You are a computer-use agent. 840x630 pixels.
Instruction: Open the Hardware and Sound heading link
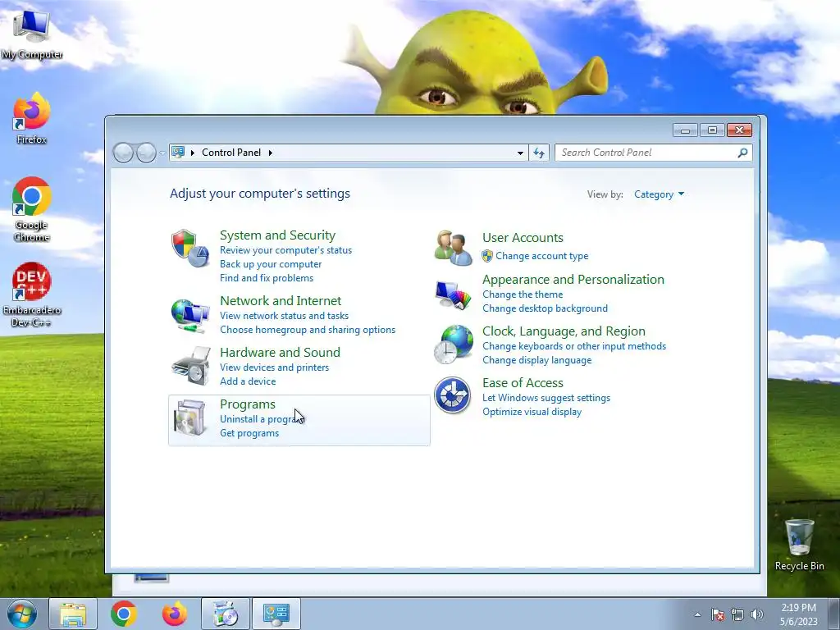pos(280,352)
